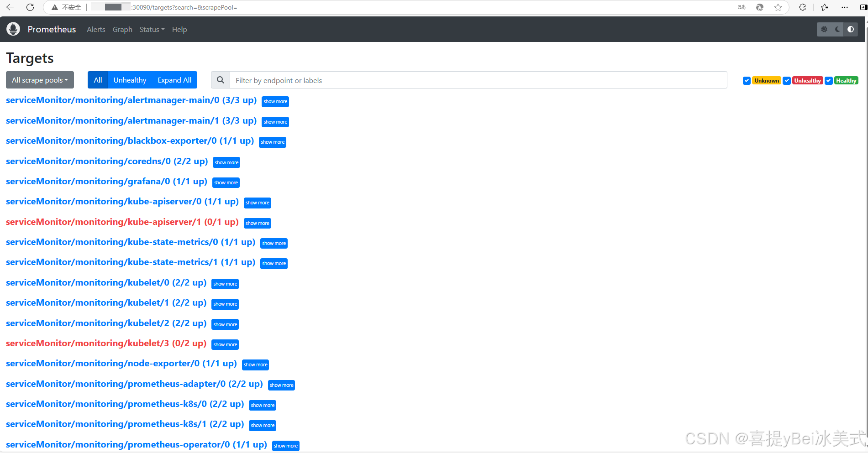Expand kube-state-metrics/1 with show more
The image size is (868, 453).
pyautogui.click(x=274, y=263)
